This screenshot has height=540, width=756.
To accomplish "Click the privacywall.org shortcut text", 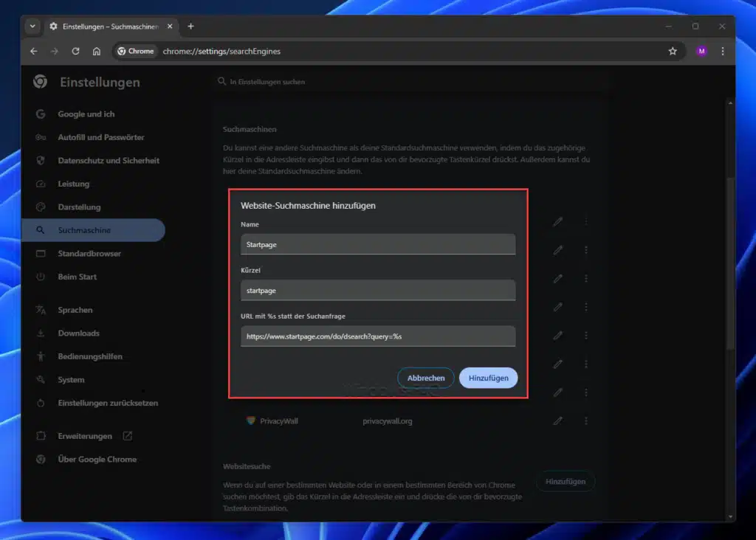I will pos(387,421).
